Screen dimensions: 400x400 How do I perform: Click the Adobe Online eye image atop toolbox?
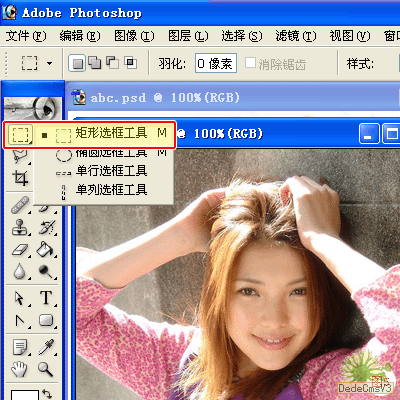(33, 107)
